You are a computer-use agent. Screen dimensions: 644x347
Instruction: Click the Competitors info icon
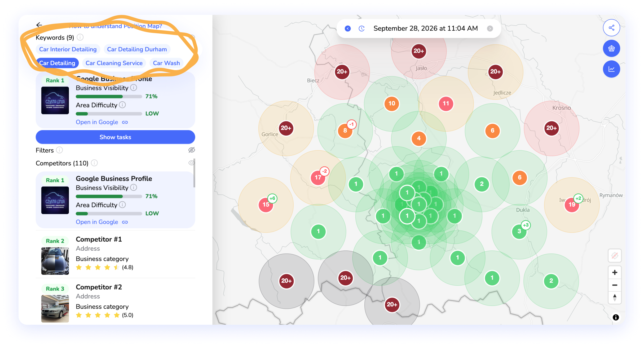coord(94,163)
